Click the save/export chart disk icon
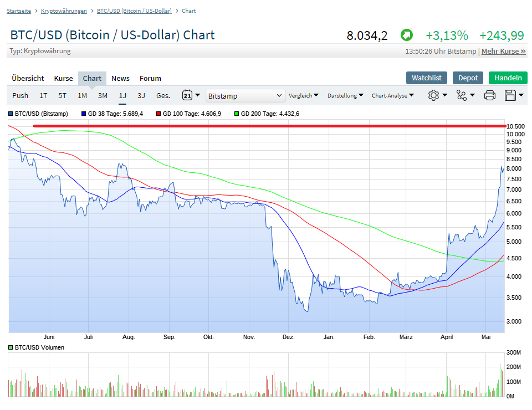The image size is (532, 410). click(x=510, y=95)
